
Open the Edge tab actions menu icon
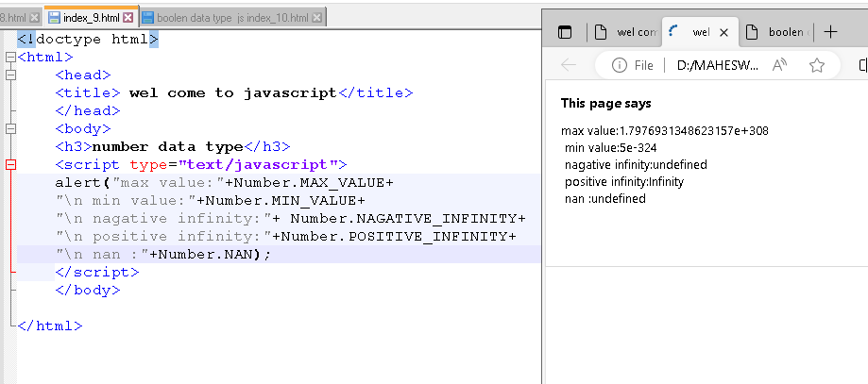coord(565,32)
